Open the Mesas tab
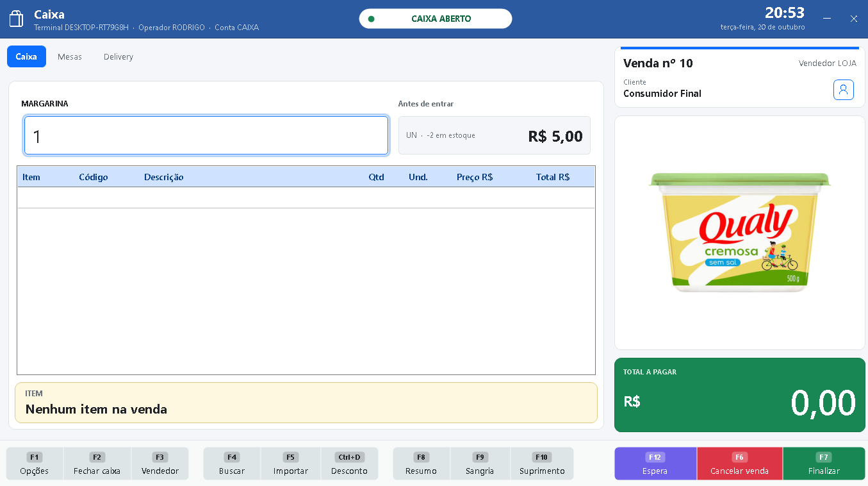Screen dimensions: 868x486 point(70,56)
